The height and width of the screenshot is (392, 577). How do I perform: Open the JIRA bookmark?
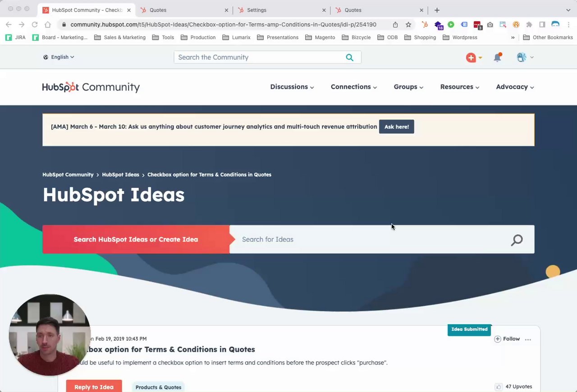tap(15, 37)
